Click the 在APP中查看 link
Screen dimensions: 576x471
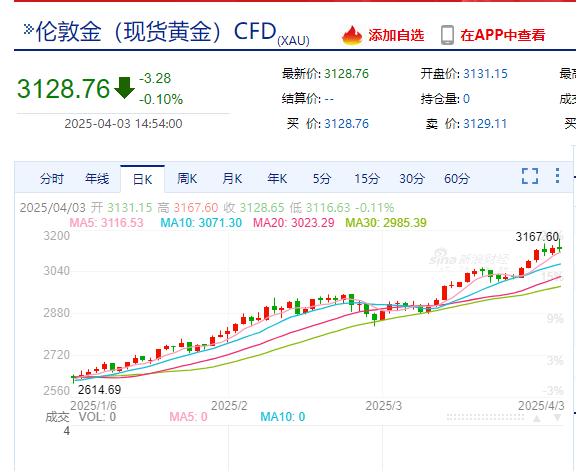(503, 35)
